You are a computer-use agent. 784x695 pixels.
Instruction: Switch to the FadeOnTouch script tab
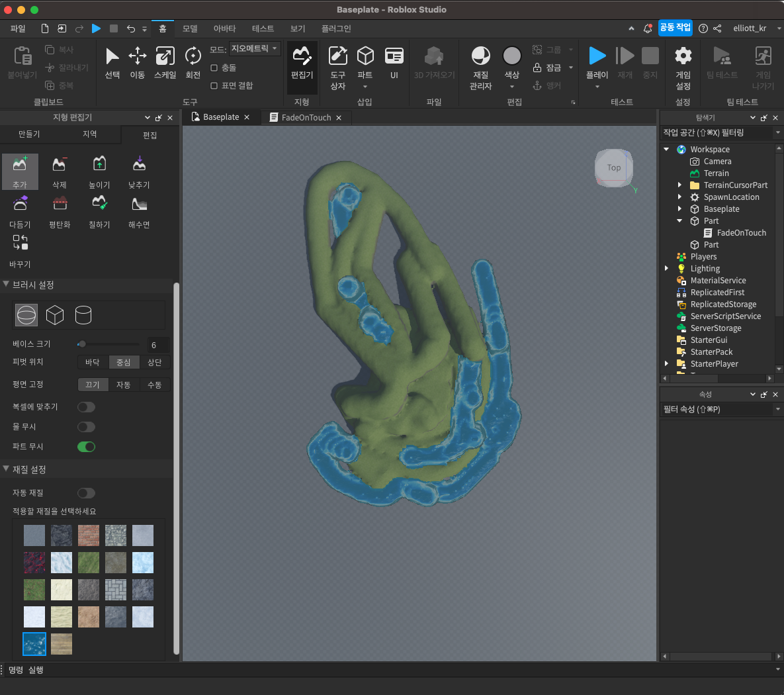[x=306, y=118]
